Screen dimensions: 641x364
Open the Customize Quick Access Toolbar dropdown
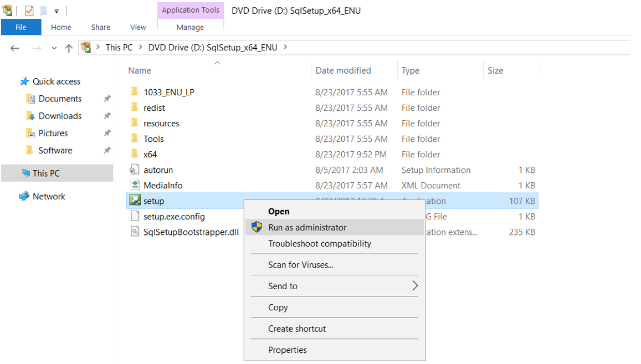(57, 12)
